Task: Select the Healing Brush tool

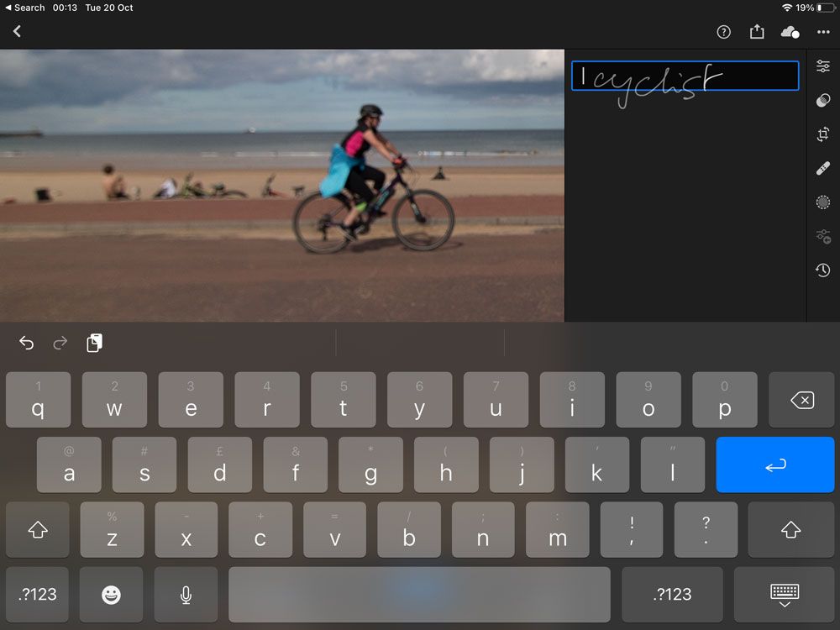Action: coord(823,167)
